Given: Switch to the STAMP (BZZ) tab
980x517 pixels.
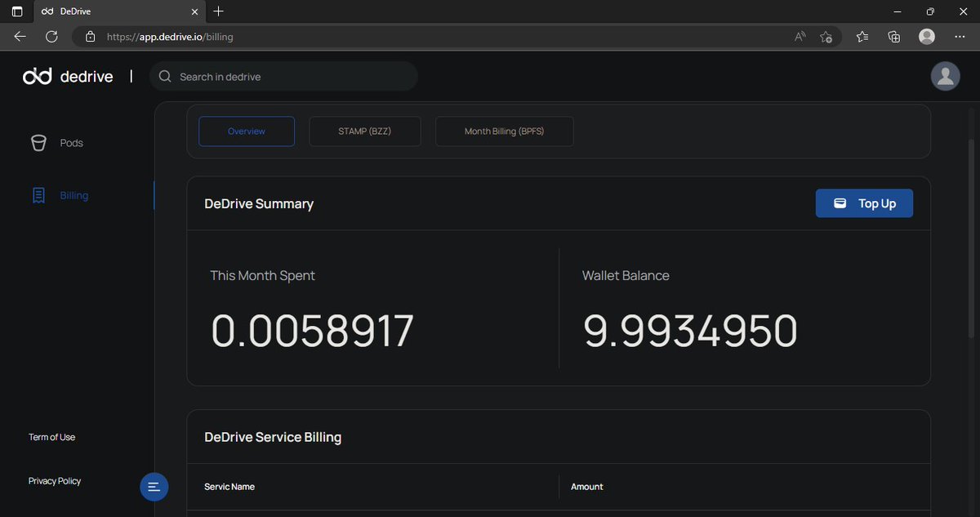Looking at the screenshot, I should [x=365, y=131].
